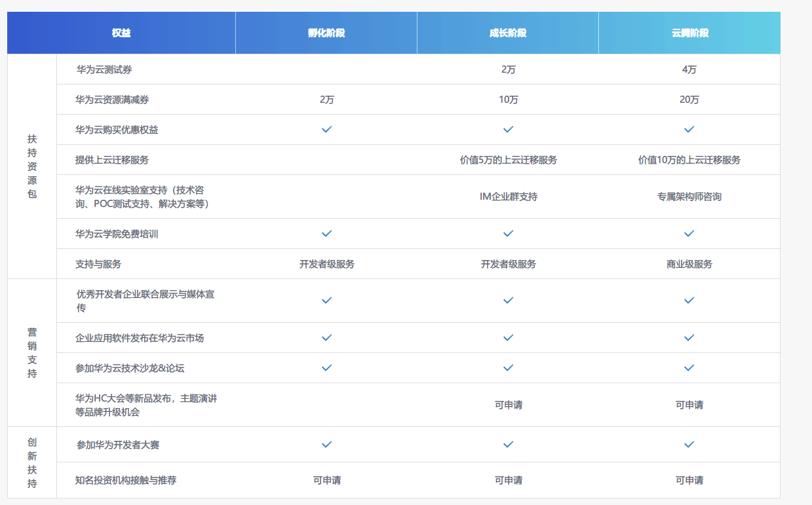Click the 专属架构师咨询 cell
This screenshot has height=505, width=812.
pos(689,196)
